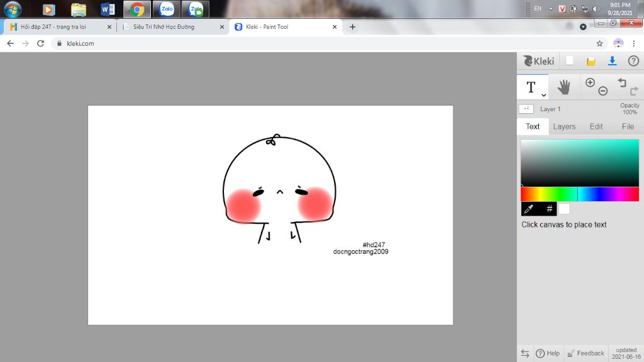Pick a shade in the saturation color box

coord(579,163)
